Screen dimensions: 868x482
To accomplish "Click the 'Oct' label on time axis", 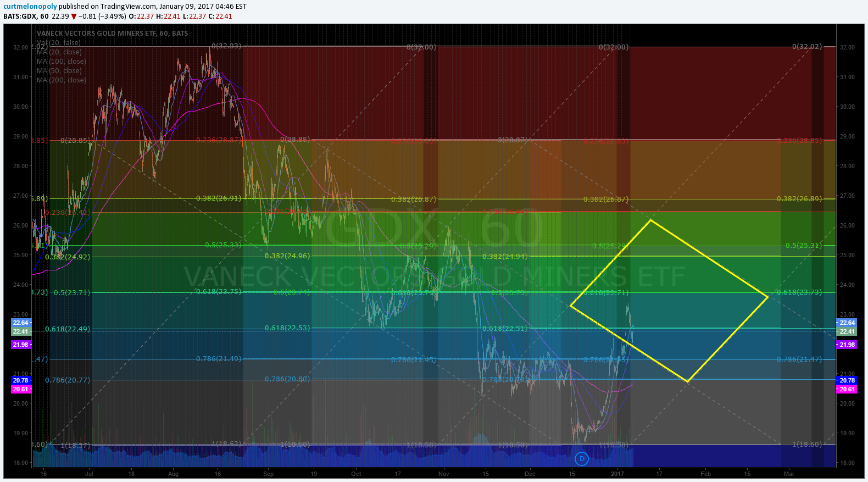I will coord(356,474).
